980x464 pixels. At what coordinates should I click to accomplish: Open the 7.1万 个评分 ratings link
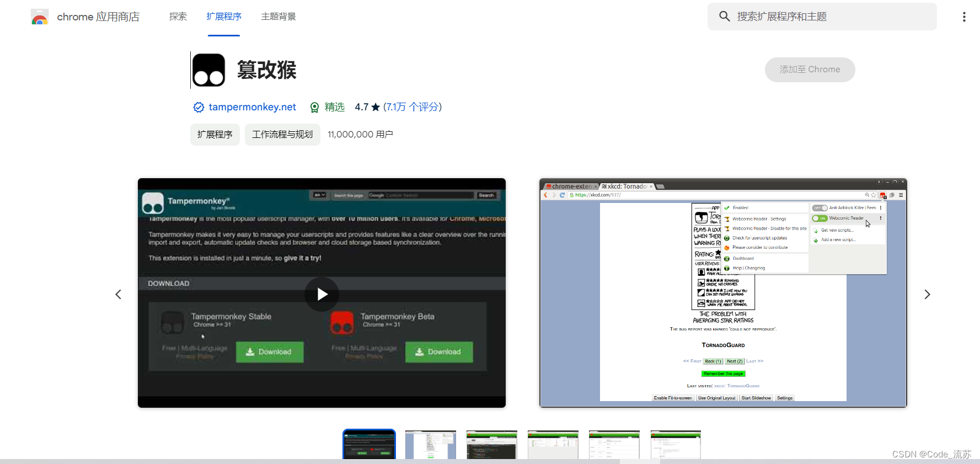tap(413, 107)
